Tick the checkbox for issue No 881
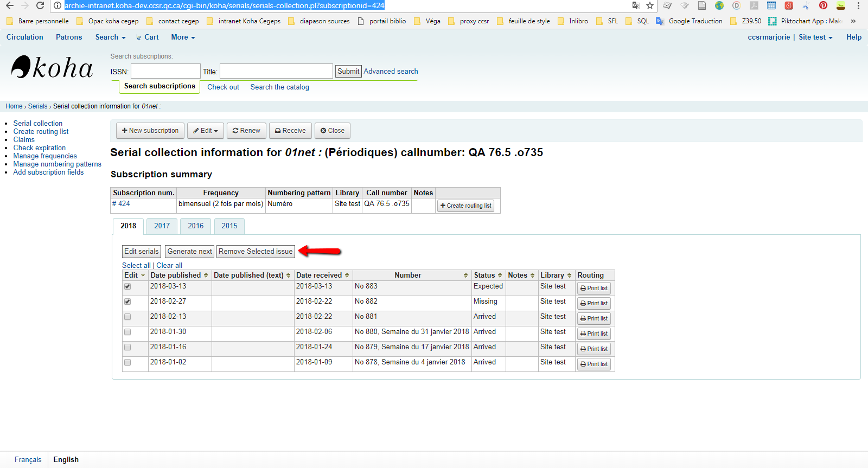The width and height of the screenshot is (868, 468). (x=127, y=317)
